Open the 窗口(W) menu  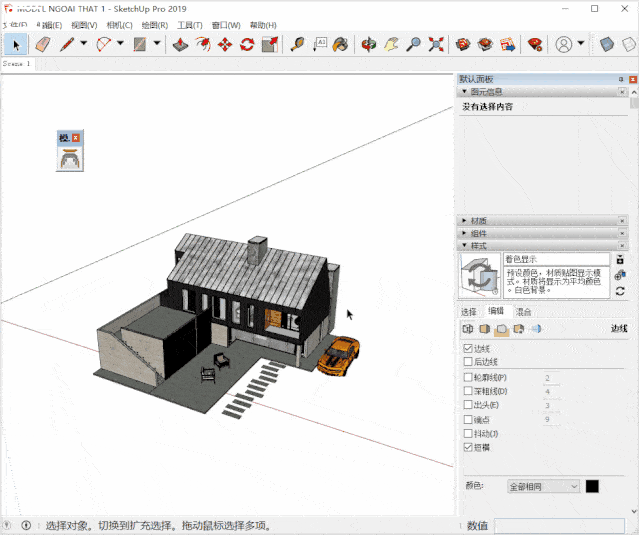[x=226, y=25]
